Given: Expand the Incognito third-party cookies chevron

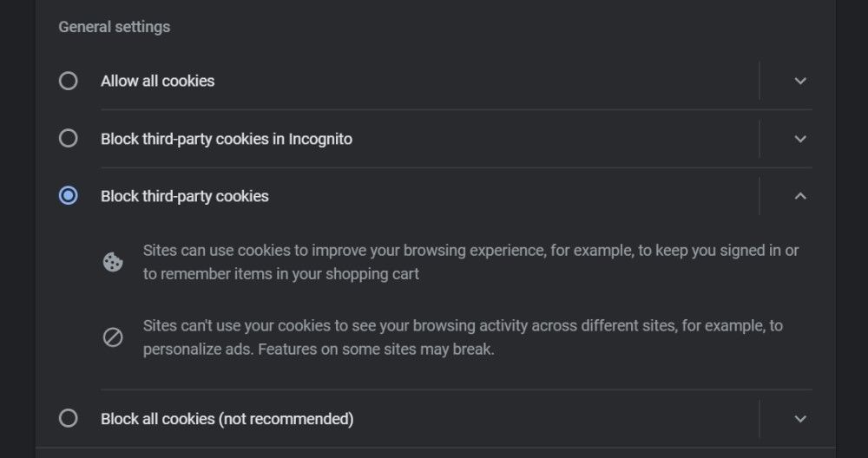Looking at the screenshot, I should 800,139.
